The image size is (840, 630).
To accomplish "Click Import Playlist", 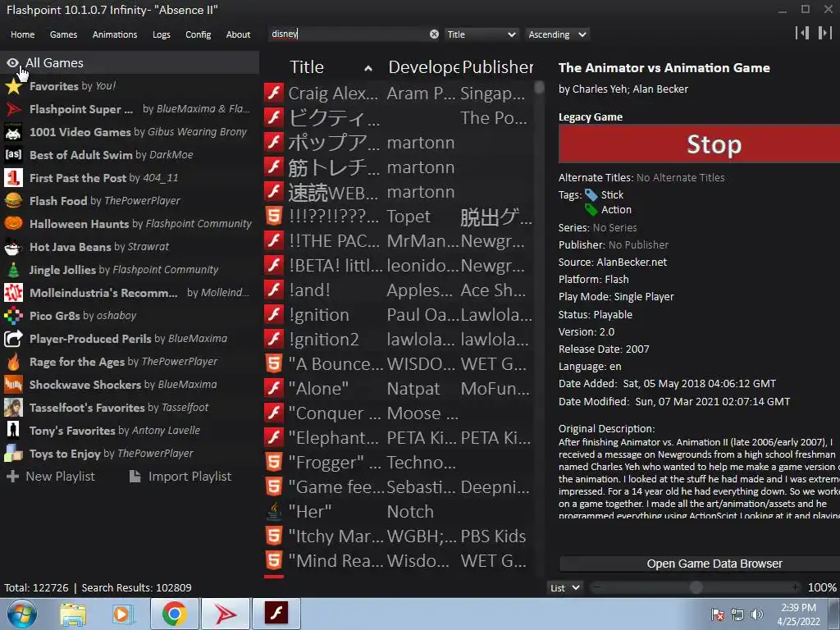I will 180,477.
